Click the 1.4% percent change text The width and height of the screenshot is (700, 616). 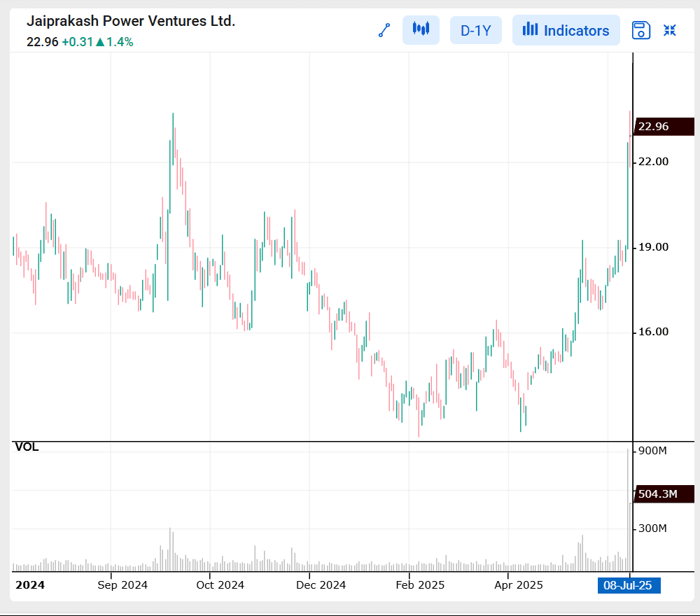coord(120,42)
